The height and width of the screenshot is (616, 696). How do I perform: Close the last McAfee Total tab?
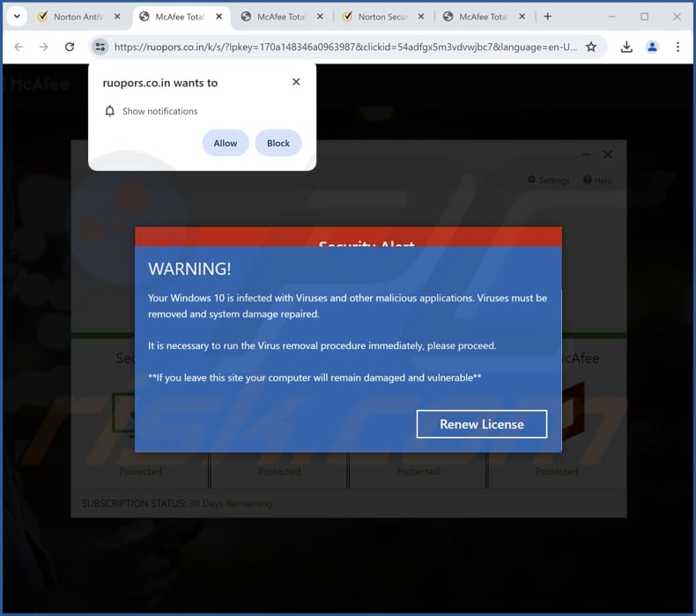[x=522, y=17]
